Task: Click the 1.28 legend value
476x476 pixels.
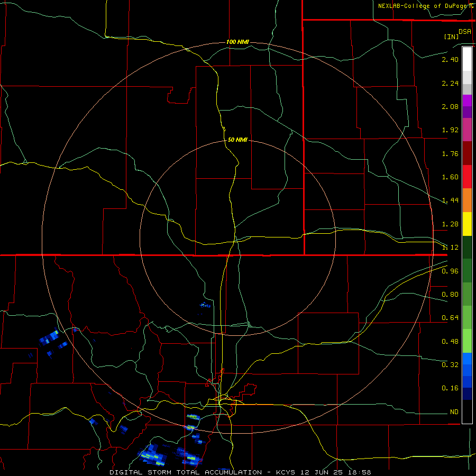Action: (x=450, y=224)
